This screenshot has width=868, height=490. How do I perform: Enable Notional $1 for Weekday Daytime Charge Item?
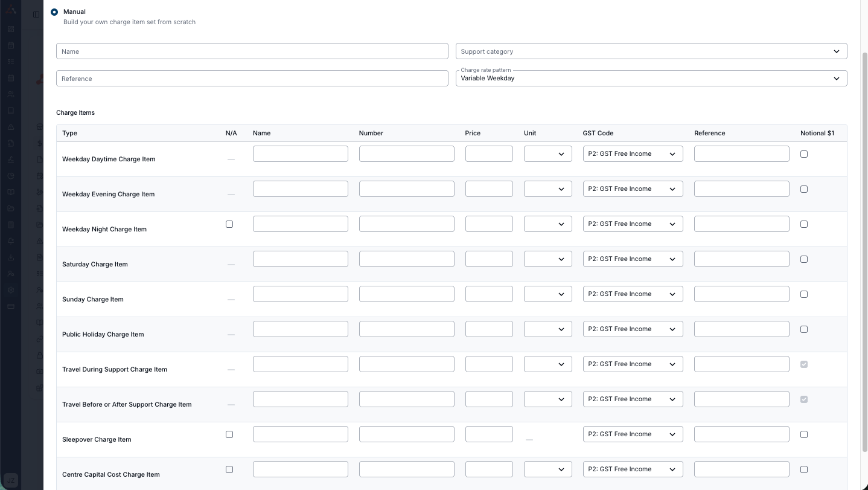coord(803,154)
